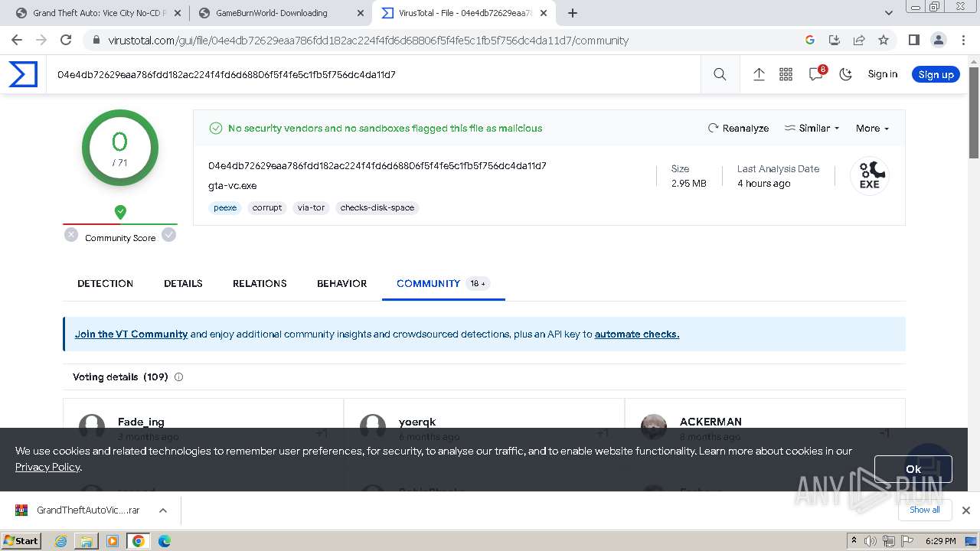980x551 pixels.
Task: Click the system clock 6:29 PM
Action: pyautogui.click(x=940, y=541)
